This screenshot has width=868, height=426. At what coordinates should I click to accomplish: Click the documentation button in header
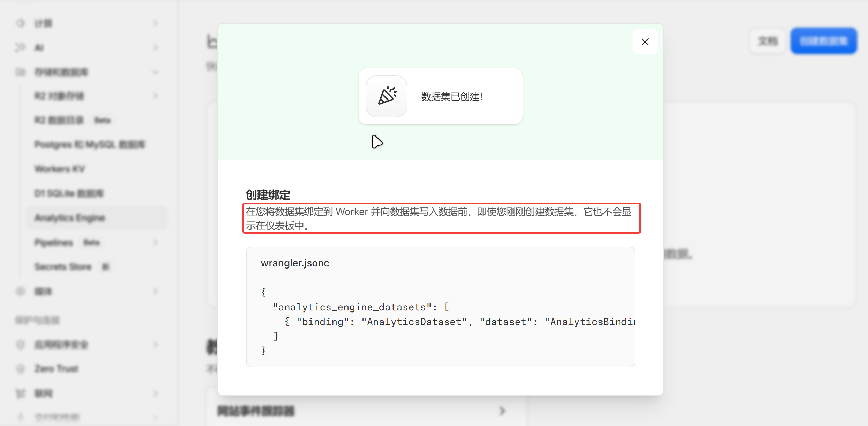768,41
